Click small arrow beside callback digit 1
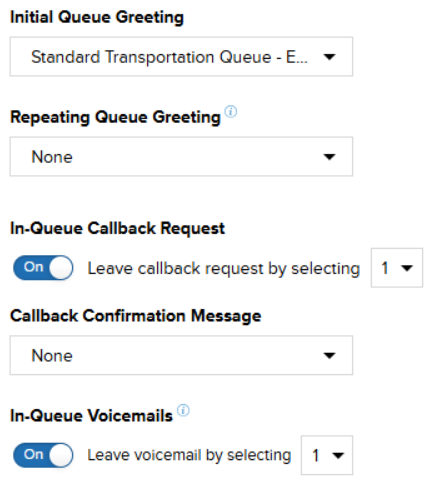The image size is (435, 487). [407, 268]
